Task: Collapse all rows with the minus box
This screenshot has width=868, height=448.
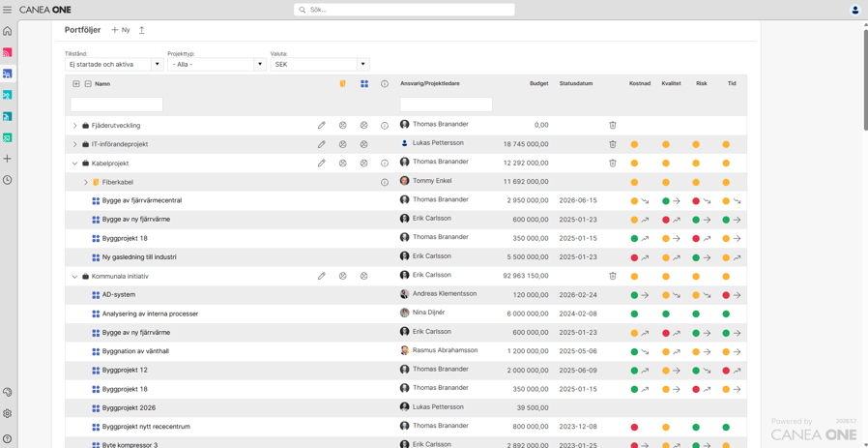Action: pos(88,84)
